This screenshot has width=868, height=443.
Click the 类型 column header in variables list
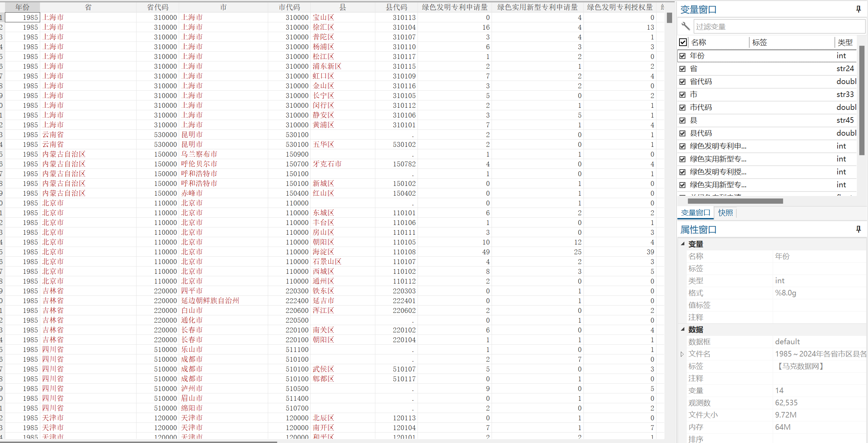point(845,43)
